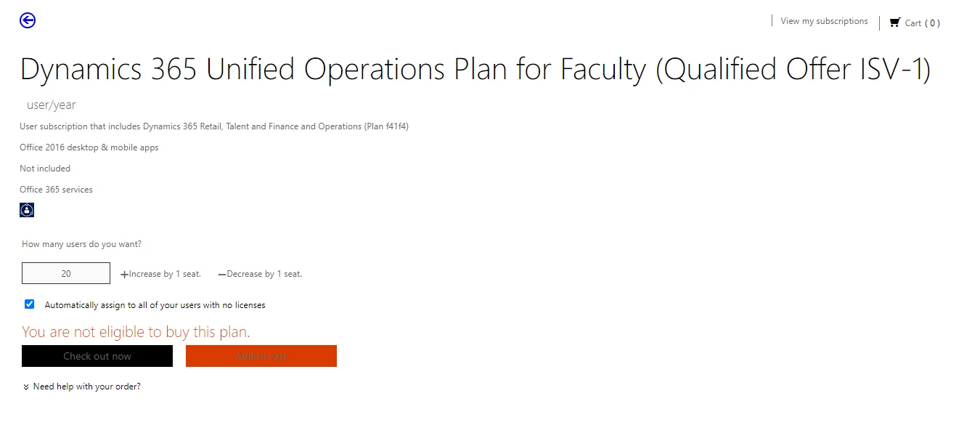Expand 'Need help with your order?' text
The width and height of the screenshot is (980, 433).
(x=87, y=387)
